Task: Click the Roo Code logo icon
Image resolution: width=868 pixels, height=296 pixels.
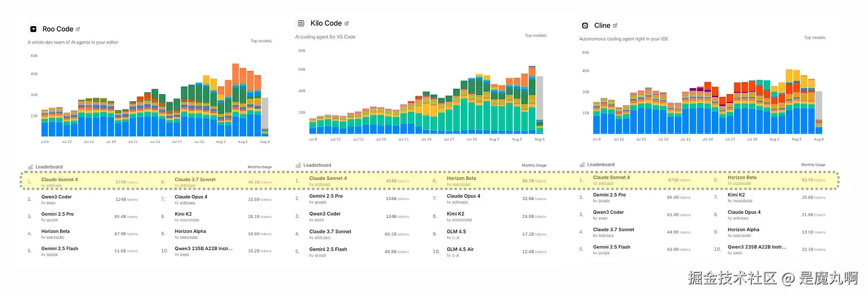Action: [x=33, y=29]
